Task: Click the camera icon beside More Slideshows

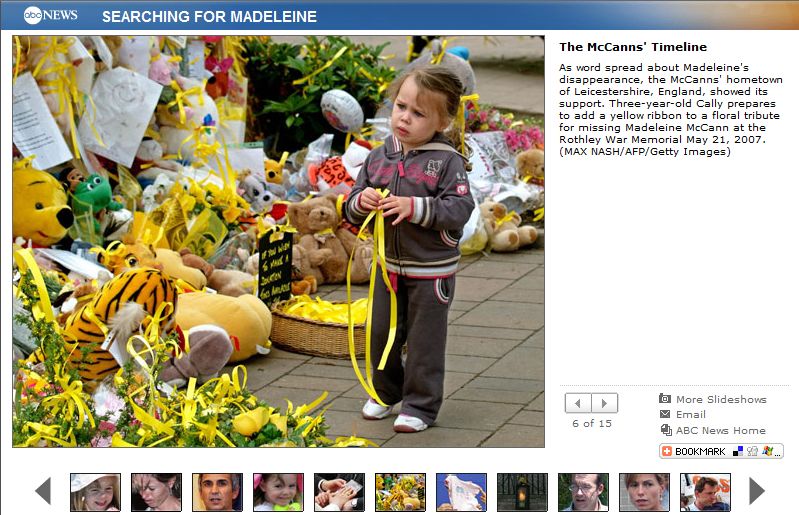Action: point(665,398)
